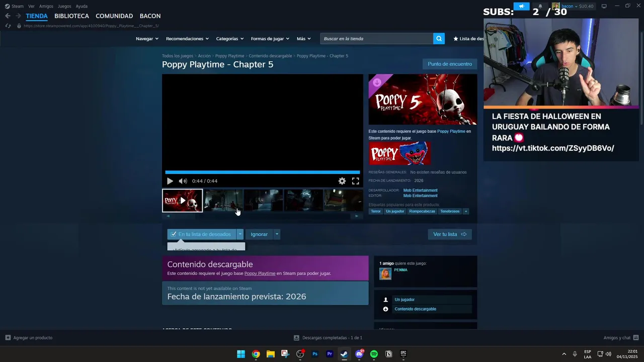Open the Más dropdown menu
The width and height of the screenshot is (644, 362).
pyautogui.click(x=303, y=39)
